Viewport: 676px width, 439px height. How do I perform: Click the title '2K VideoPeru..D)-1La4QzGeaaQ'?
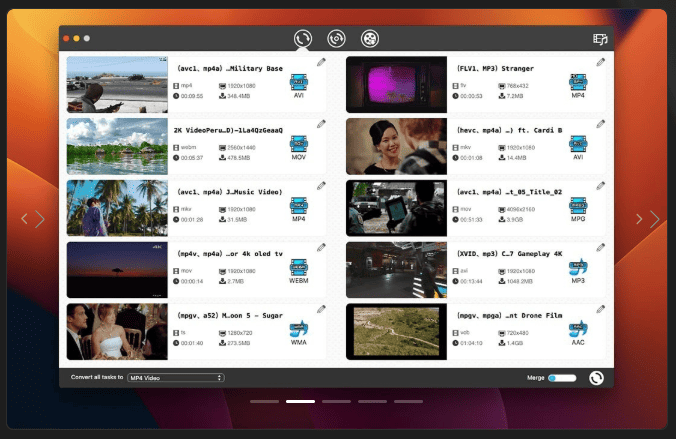(228, 130)
